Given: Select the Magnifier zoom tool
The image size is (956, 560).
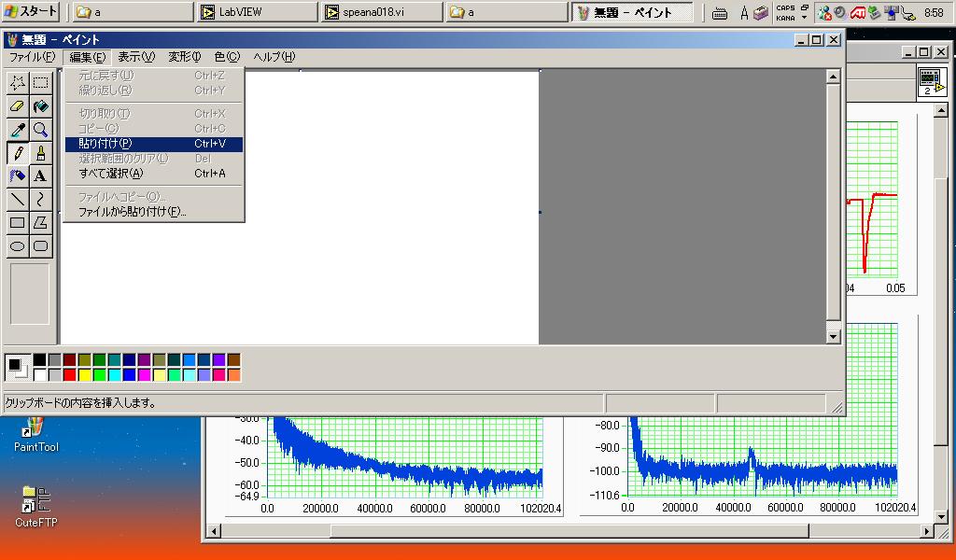Looking at the screenshot, I should click(x=40, y=130).
